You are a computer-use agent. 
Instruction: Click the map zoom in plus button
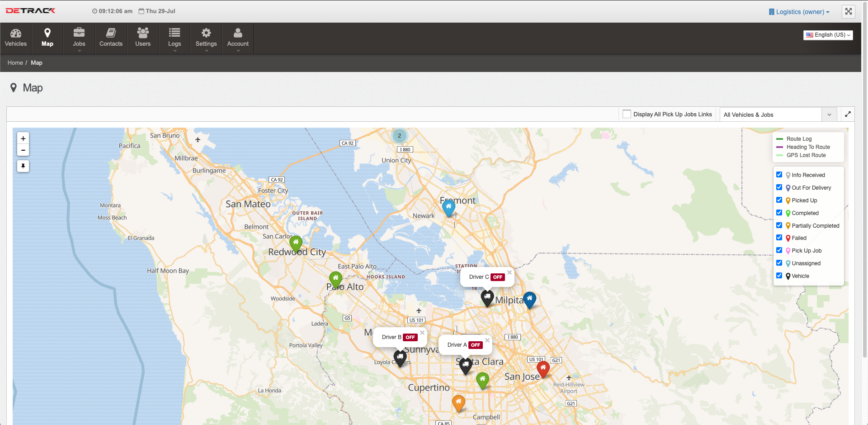pyautogui.click(x=23, y=138)
